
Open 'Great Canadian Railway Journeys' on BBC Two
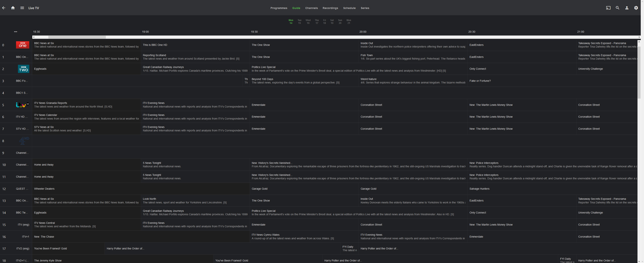point(195,69)
